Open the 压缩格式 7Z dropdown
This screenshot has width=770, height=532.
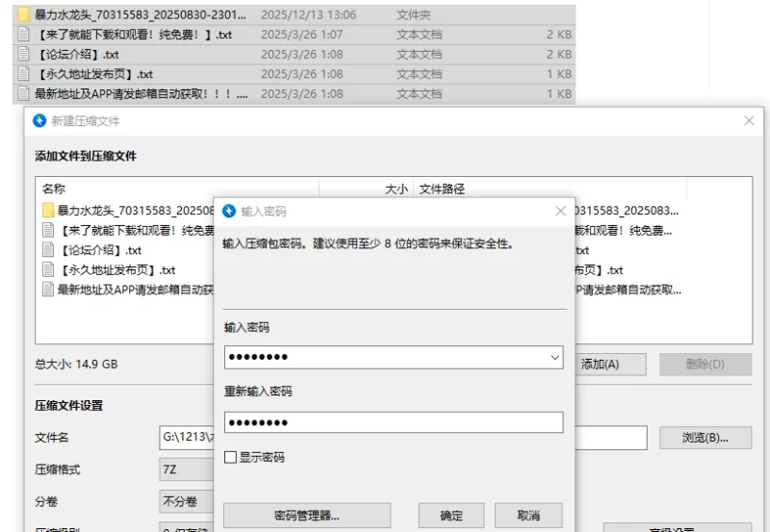point(187,469)
